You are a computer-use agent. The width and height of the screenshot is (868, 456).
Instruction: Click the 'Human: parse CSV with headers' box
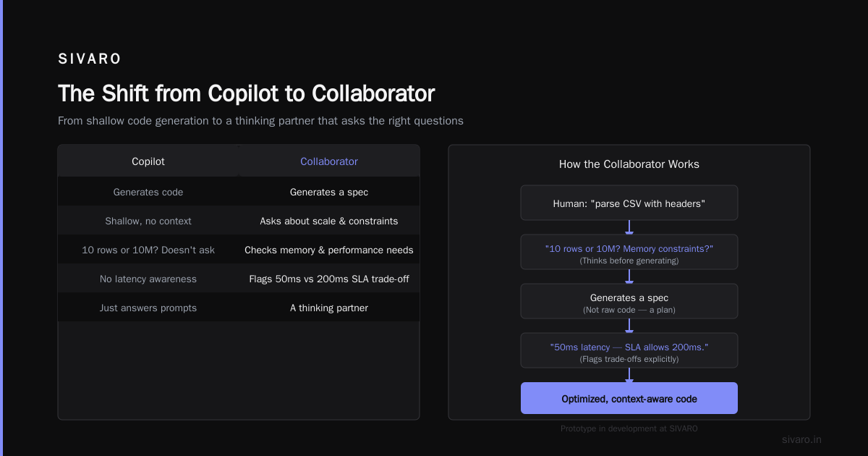coord(629,203)
